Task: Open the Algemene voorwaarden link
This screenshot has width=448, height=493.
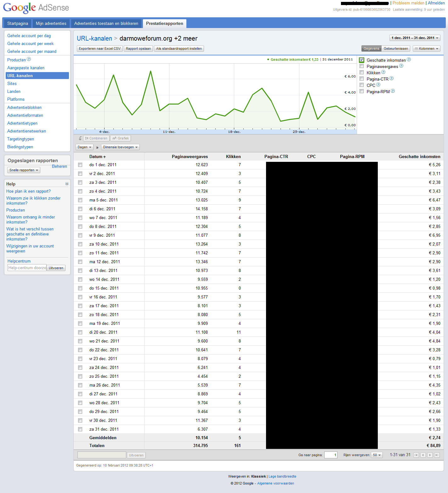Action: [x=275, y=483]
